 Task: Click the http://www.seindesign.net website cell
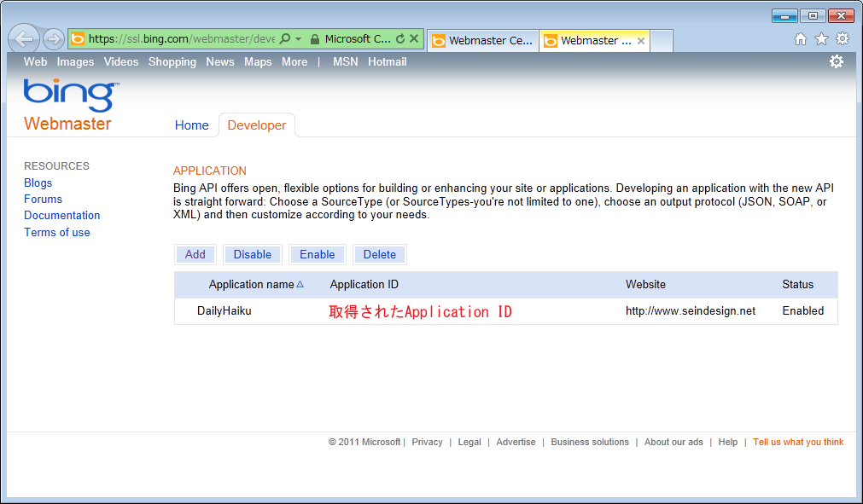click(x=691, y=311)
